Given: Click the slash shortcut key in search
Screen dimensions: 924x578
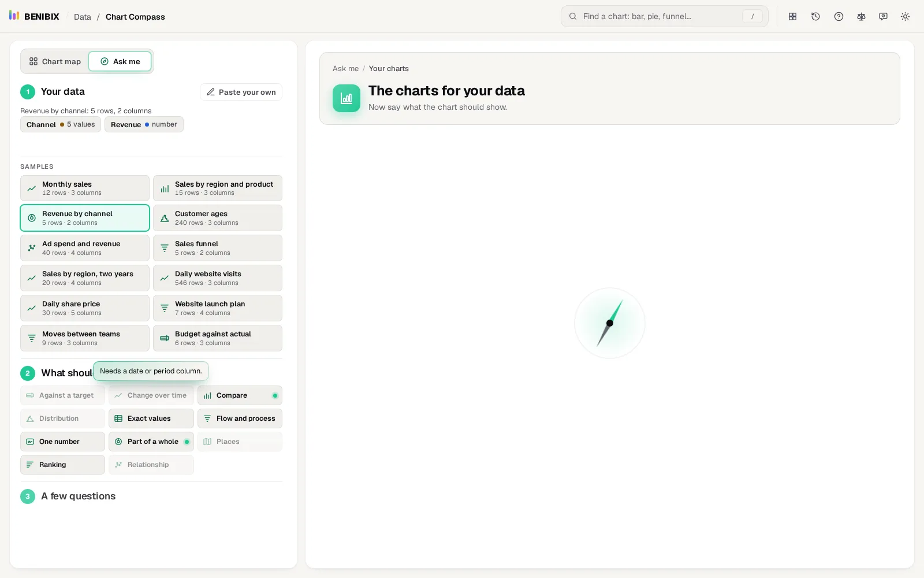Looking at the screenshot, I should pos(752,16).
